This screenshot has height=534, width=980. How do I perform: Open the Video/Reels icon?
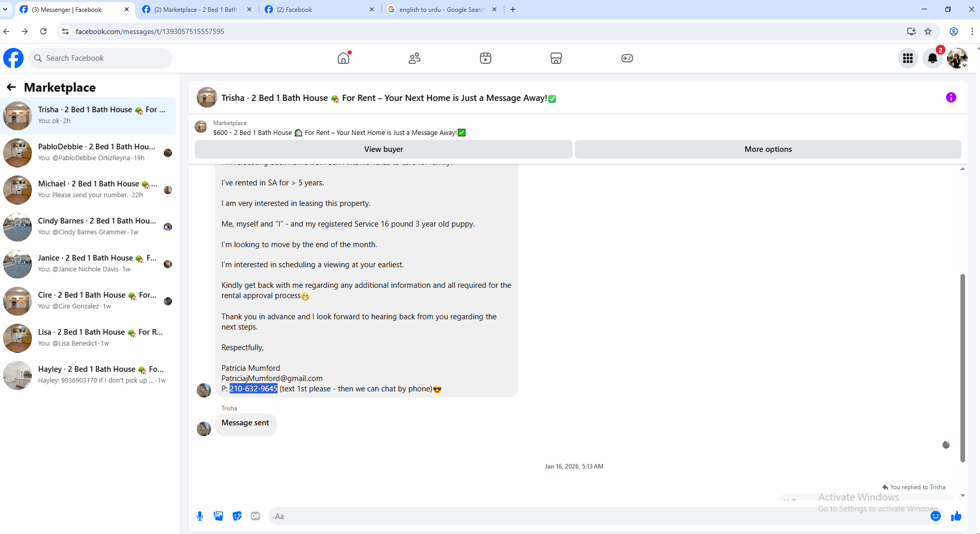click(x=486, y=58)
